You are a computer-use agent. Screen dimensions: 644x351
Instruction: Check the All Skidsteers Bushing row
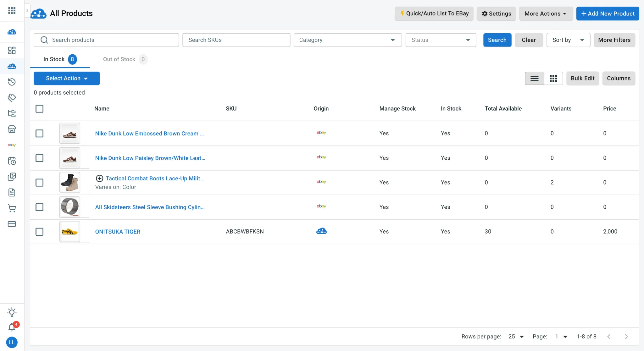[x=40, y=207]
